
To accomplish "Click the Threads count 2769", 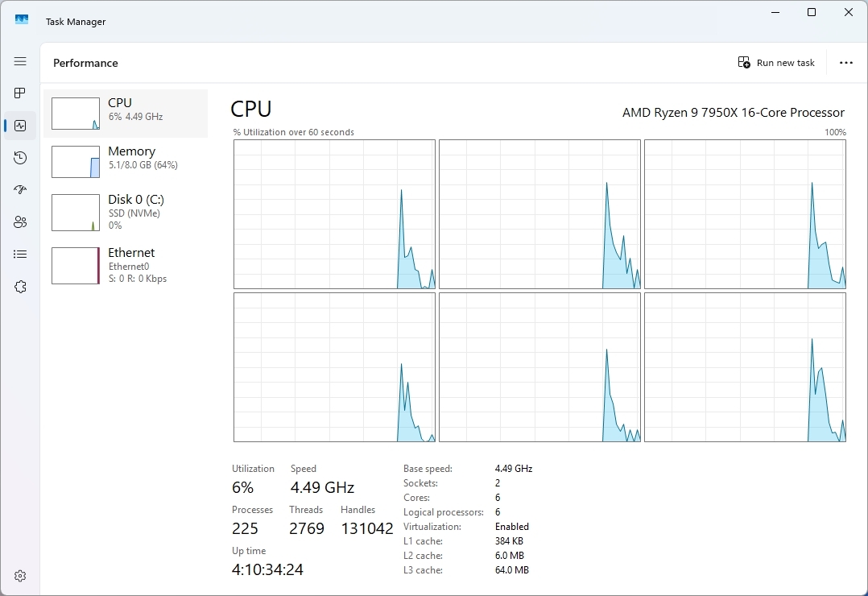I will pos(307,528).
